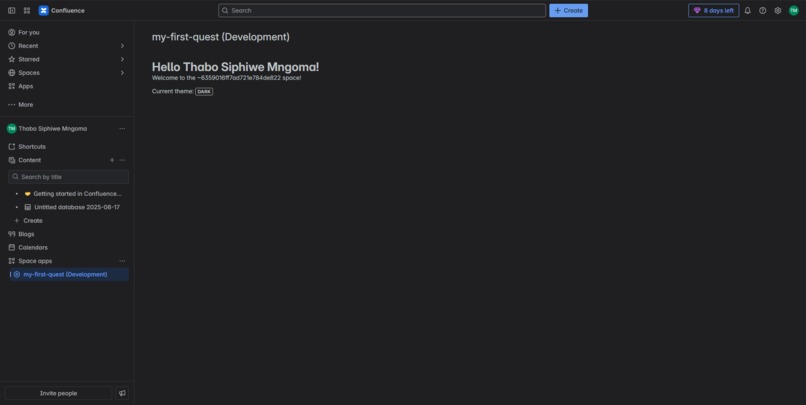Open the Content more actions ellipsis

122,160
